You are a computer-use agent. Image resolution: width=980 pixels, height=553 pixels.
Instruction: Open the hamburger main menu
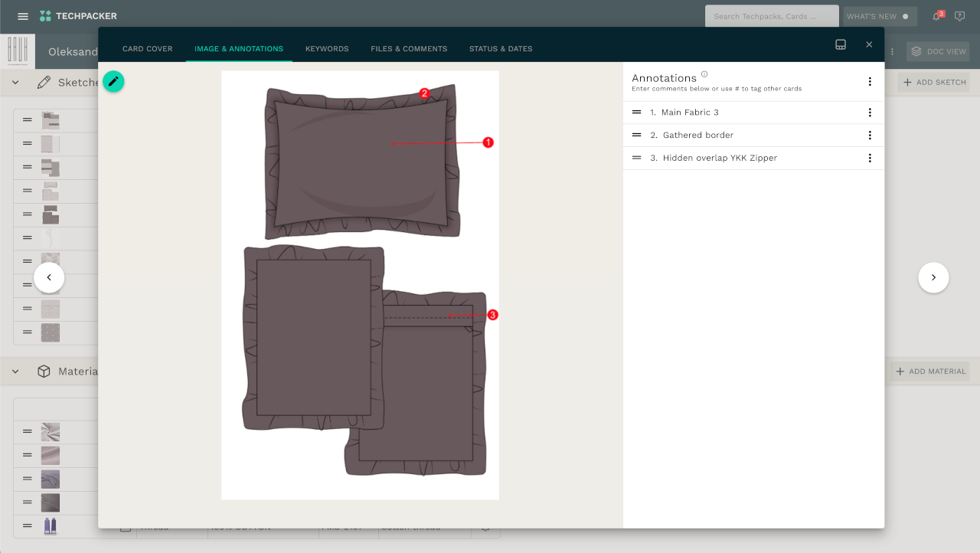click(x=23, y=16)
